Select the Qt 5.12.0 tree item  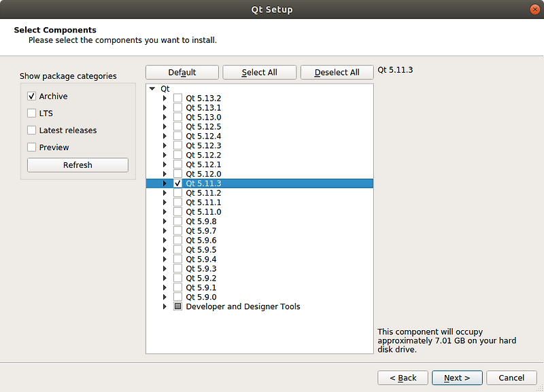pos(202,173)
